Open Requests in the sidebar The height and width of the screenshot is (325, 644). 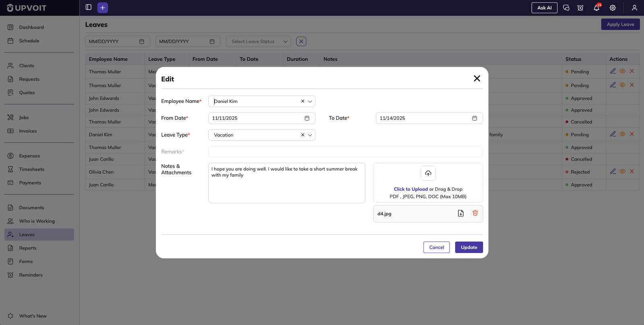pos(39,79)
